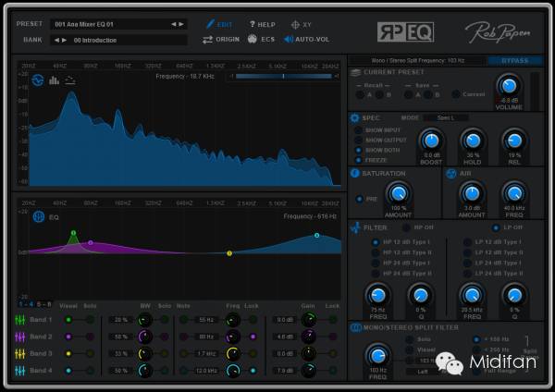This screenshot has height=392, width=555.
Task: Select the previous bank arrow
Action: 56,40
